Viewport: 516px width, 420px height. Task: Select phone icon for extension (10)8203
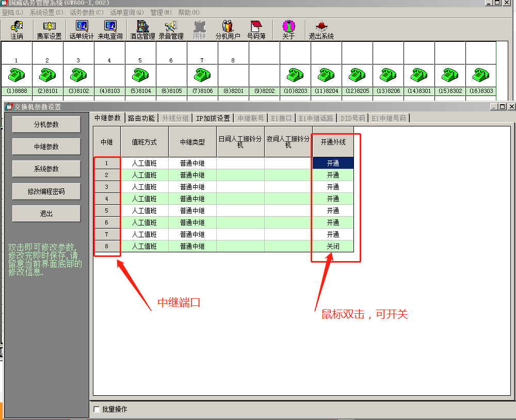(x=295, y=75)
